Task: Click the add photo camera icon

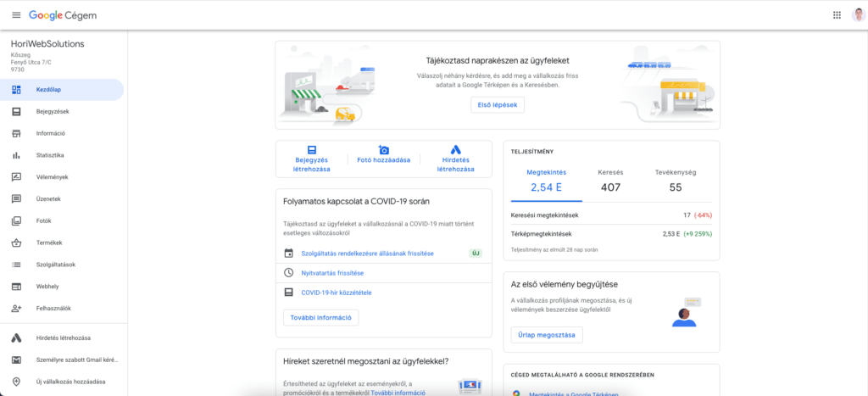Action: point(384,149)
